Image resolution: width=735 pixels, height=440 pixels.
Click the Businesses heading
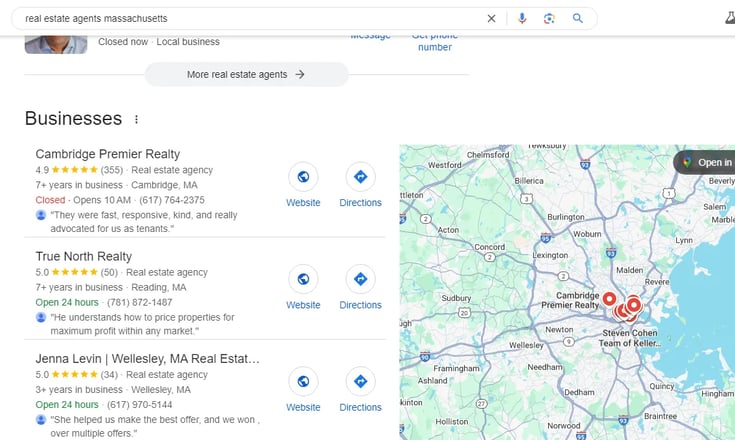coord(74,119)
